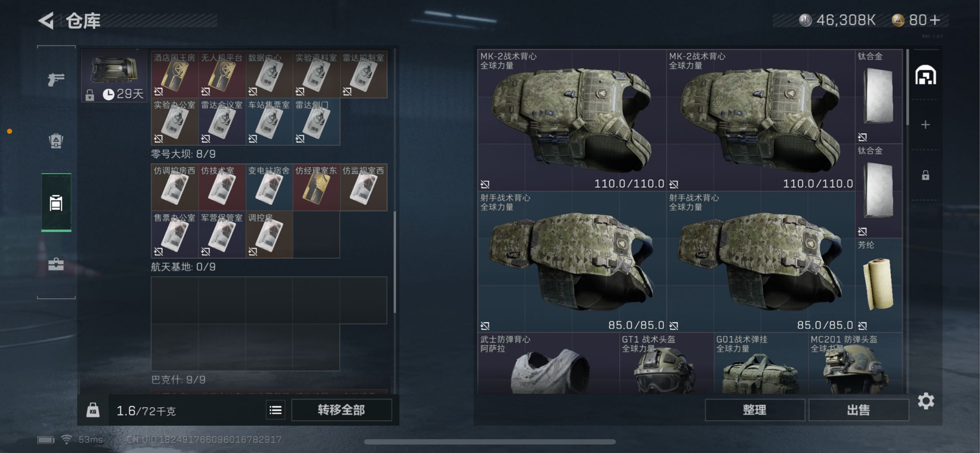Open settings gear near 出售 button

[x=925, y=401]
